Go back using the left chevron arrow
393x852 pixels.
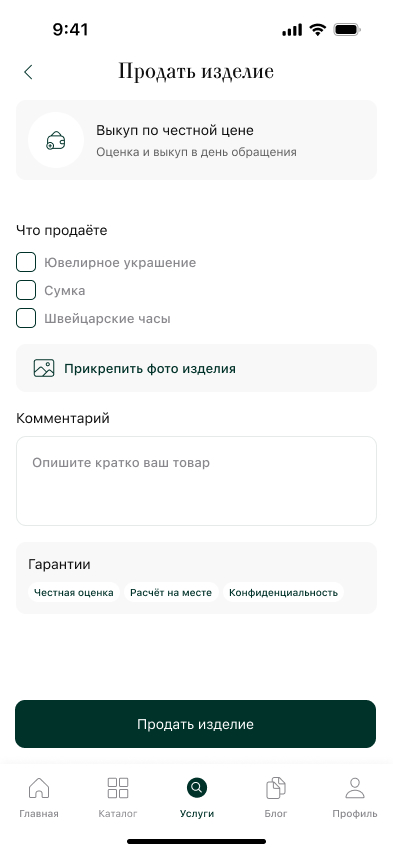tap(28, 72)
